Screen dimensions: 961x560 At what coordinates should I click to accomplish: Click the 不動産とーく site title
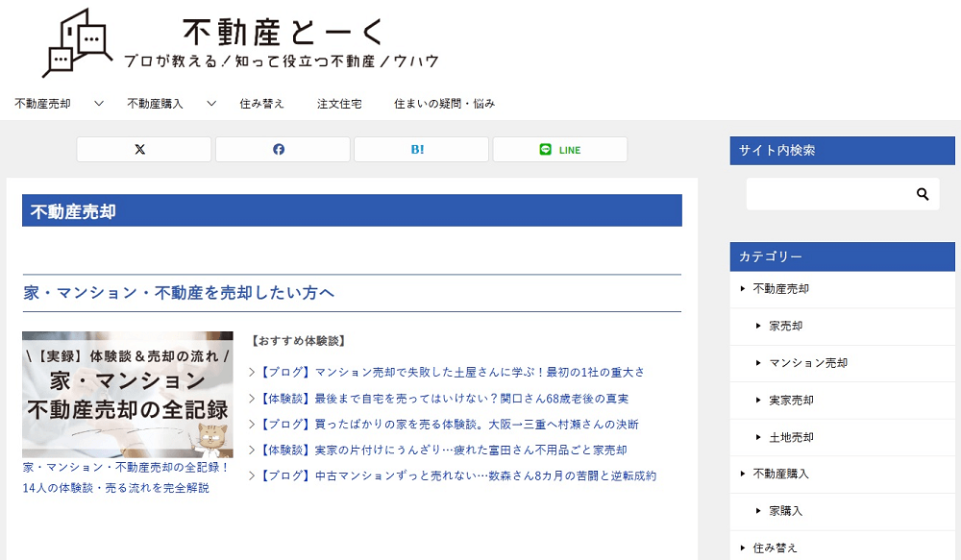coord(283,33)
